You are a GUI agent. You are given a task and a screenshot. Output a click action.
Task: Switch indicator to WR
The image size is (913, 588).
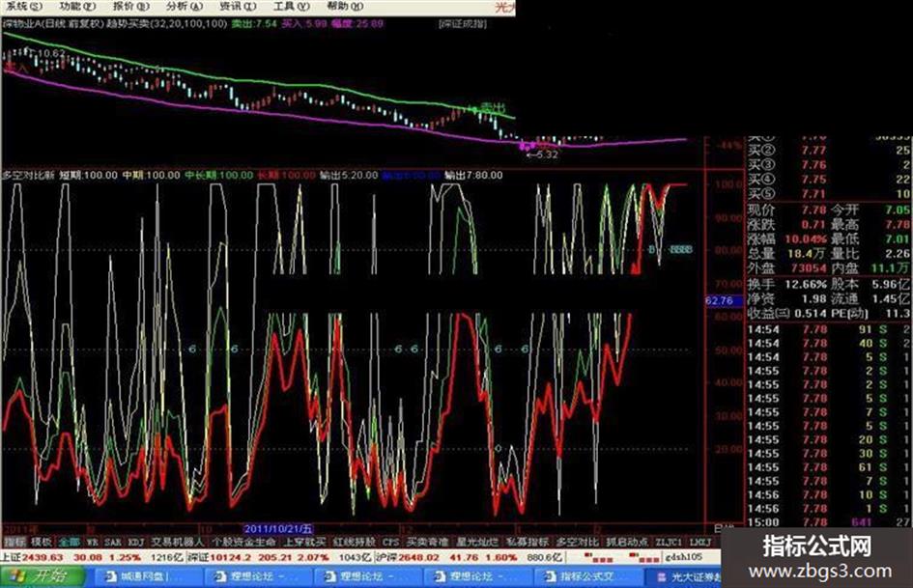tap(93, 542)
